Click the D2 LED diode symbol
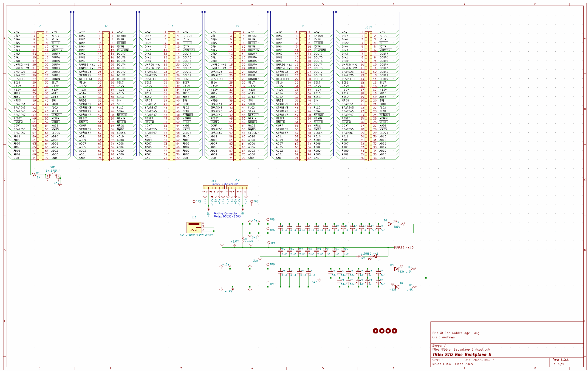This screenshot has width=588, height=371. pyautogui.click(x=375, y=256)
